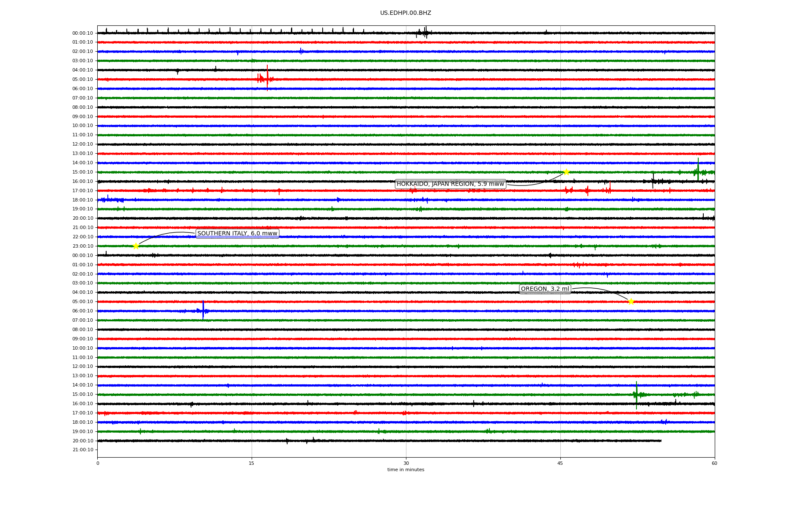Click the SOUTHERN ITALY 6.0 mww label
This screenshot has width=812, height=508.
point(237,233)
